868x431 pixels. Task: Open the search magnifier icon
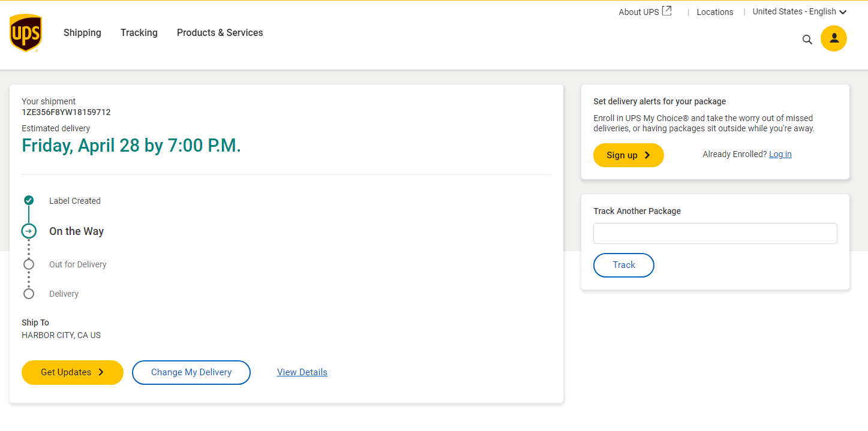807,40
